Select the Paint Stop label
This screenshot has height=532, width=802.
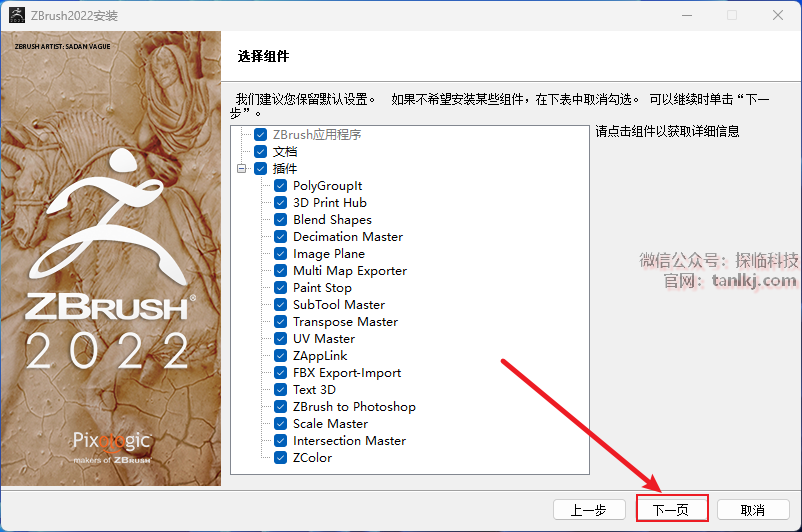click(322, 287)
